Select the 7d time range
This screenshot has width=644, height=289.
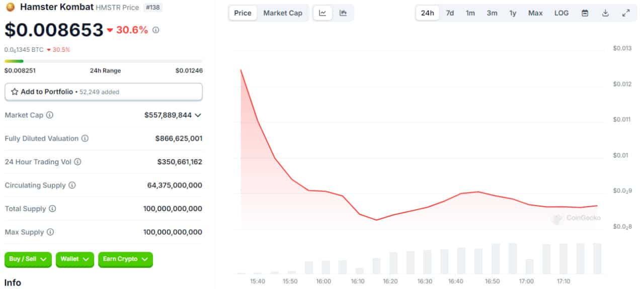tap(450, 13)
